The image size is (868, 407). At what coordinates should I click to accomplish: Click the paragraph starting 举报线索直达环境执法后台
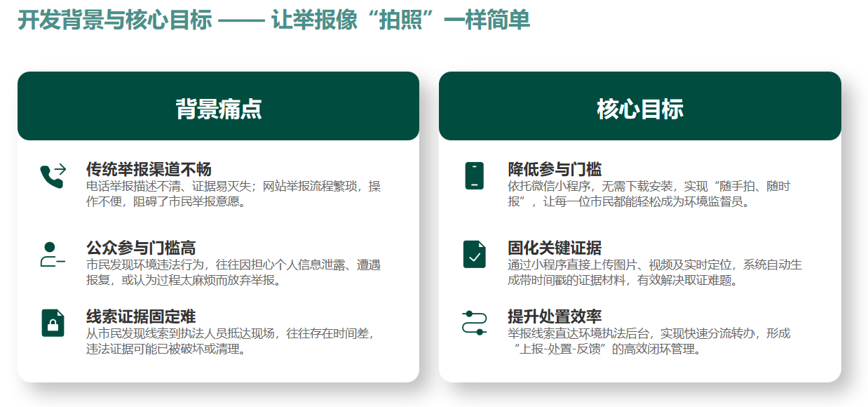649,341
